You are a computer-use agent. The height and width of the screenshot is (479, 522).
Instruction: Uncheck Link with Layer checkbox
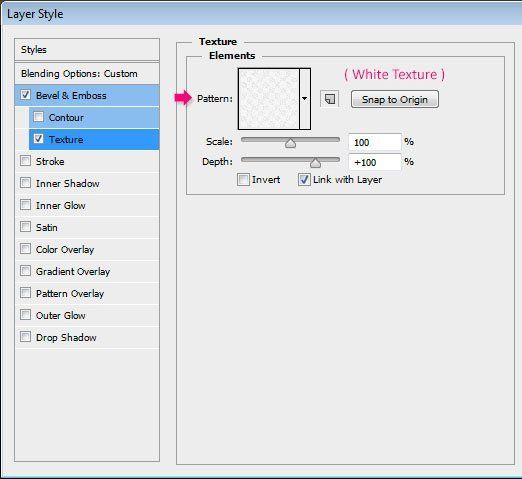click(x=304, y=180)
